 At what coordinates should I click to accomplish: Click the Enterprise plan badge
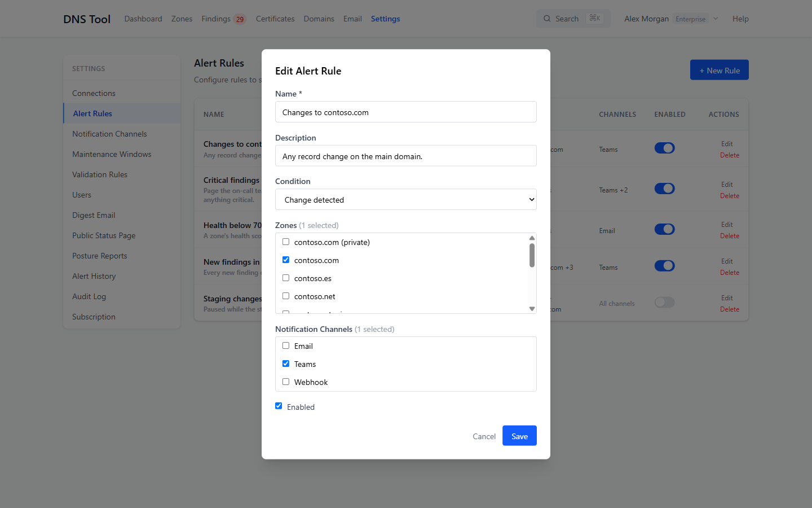691,19
